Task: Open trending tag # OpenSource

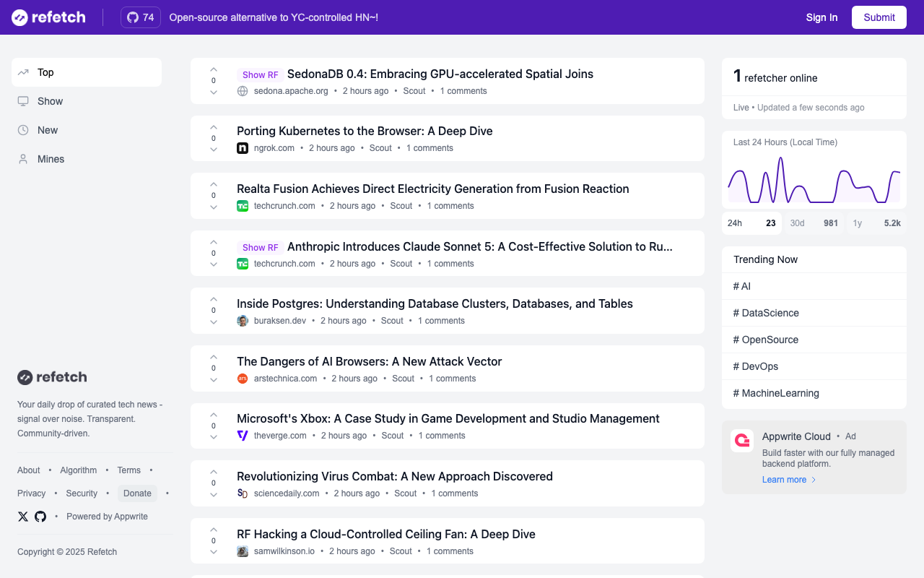Action: pos(814,340)
